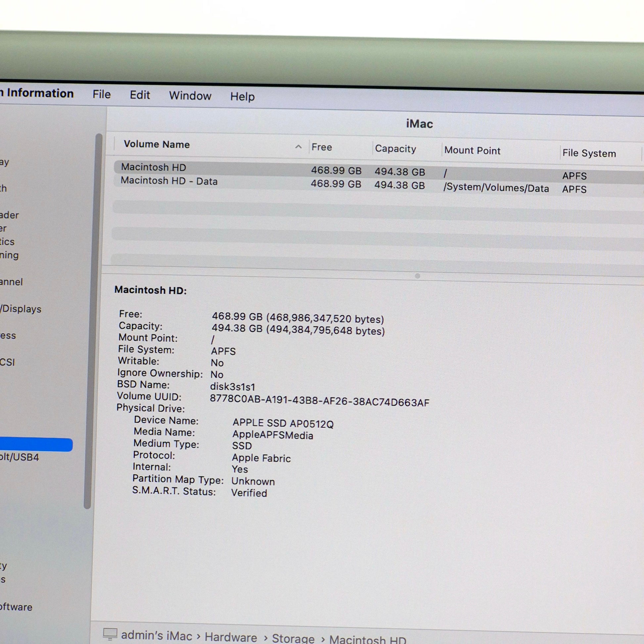Open the File menu
The width and height of the screenshot is (644, 644).
pos(101,95)
